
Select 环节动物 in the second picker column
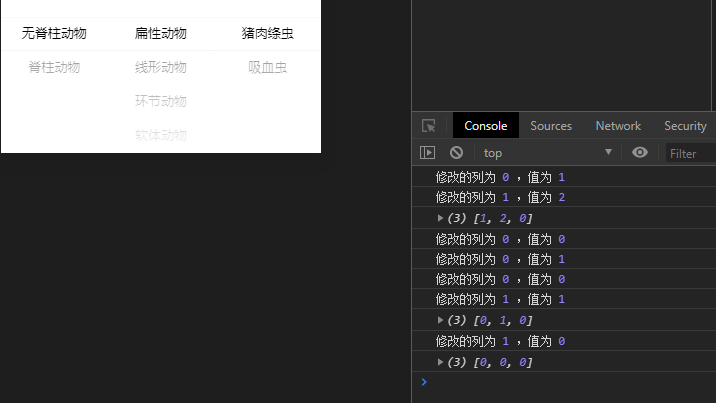pos(161,101)
